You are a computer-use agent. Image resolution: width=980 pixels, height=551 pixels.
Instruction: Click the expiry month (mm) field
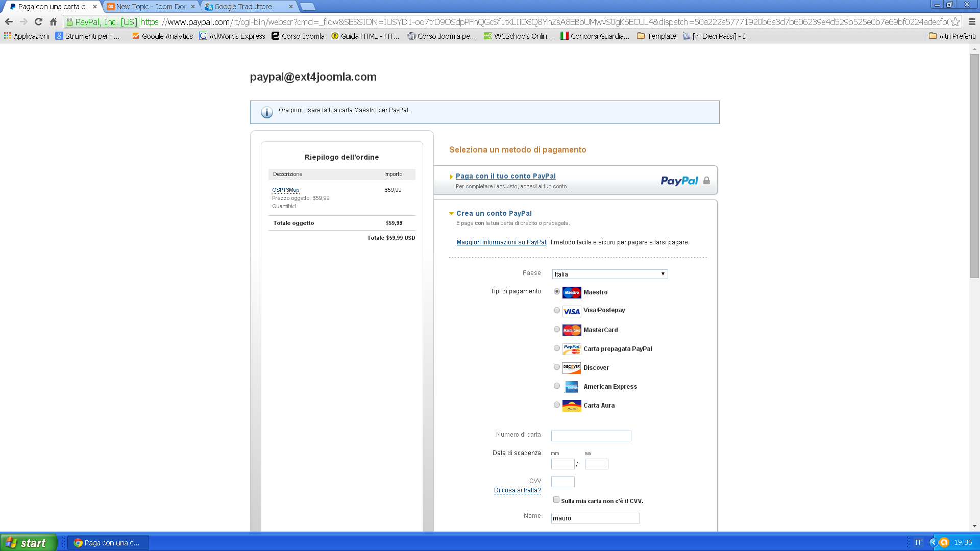coord(563,464)
